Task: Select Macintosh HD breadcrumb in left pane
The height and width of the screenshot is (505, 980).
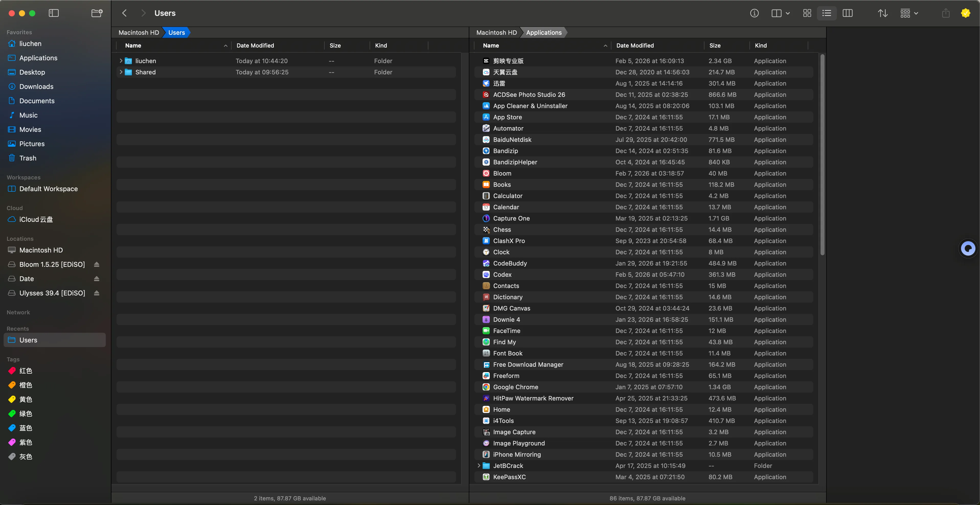Action: click(x=139, y=33)
